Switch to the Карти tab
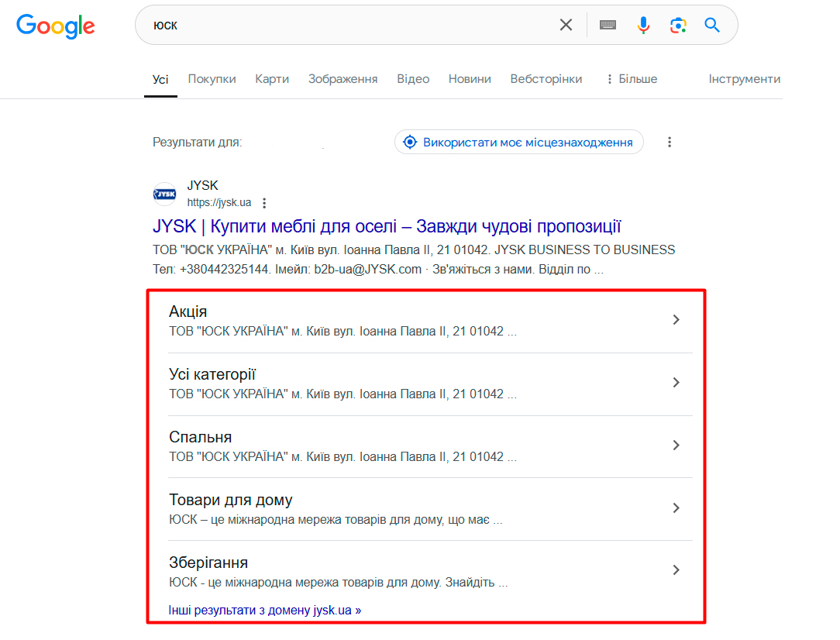840x640 pixels. pos(272,79)
